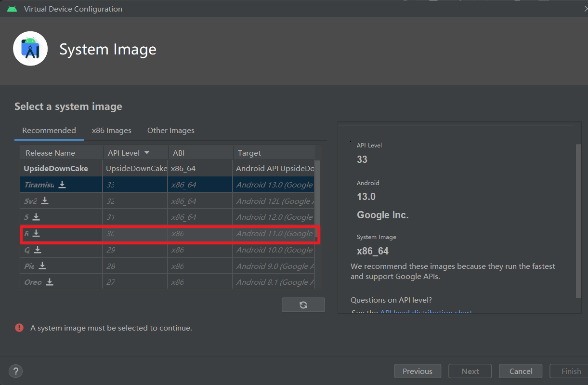This screenshot has width=588, height=385.
Task: Click the 13.0 Android version value
Action: tap(366, 197)
